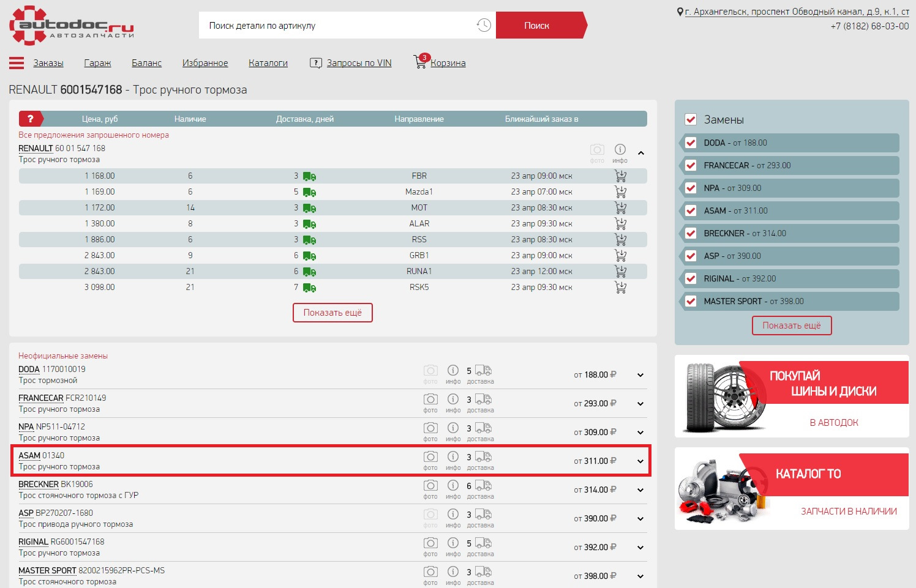This screenshot has height=588, width=916.
Task: Expand offers for MASTER SPORT 8200215962PR-PCS-MS
Action: (640, 576)
